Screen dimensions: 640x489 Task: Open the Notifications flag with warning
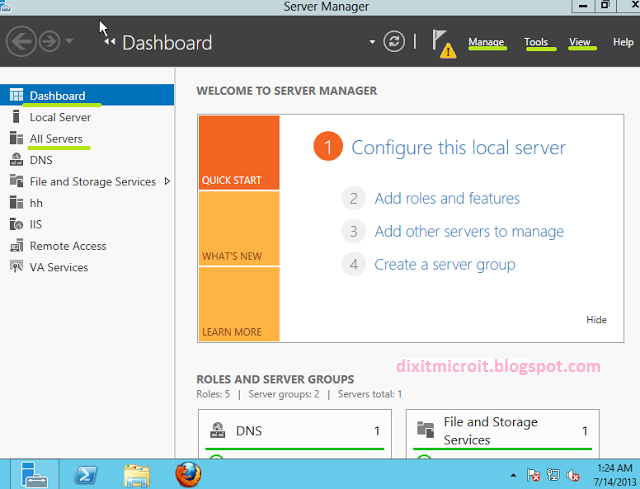pyautogui.click(x=444, y=44)
